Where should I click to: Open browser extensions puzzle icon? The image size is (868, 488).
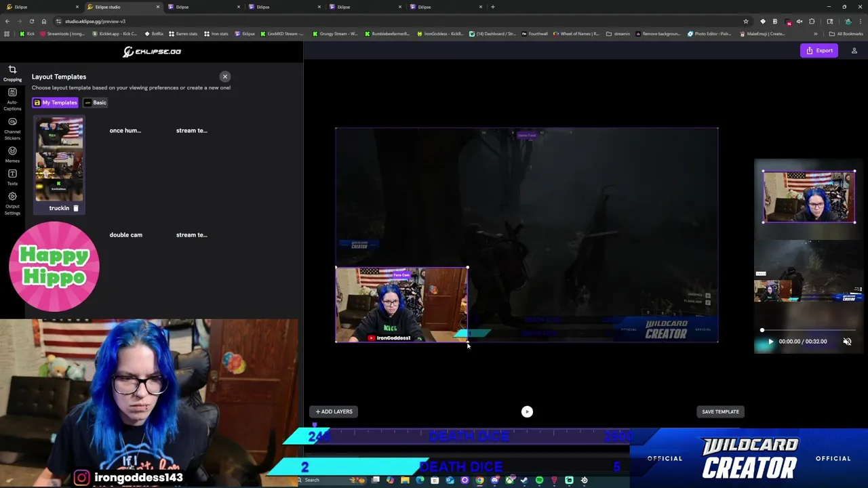812,21
